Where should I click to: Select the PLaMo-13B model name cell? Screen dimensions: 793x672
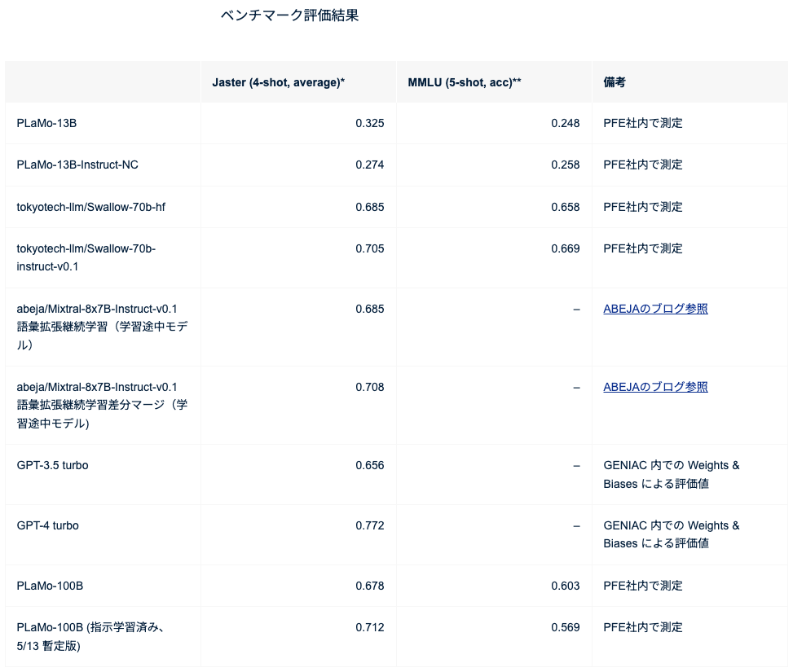point(46,123)
